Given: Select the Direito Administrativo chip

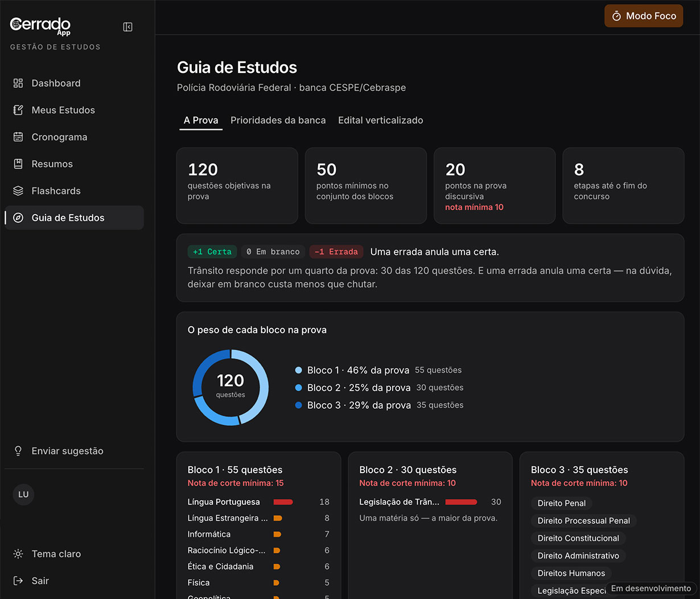Looking at the screenshot, I should click(x=578, y=556).
